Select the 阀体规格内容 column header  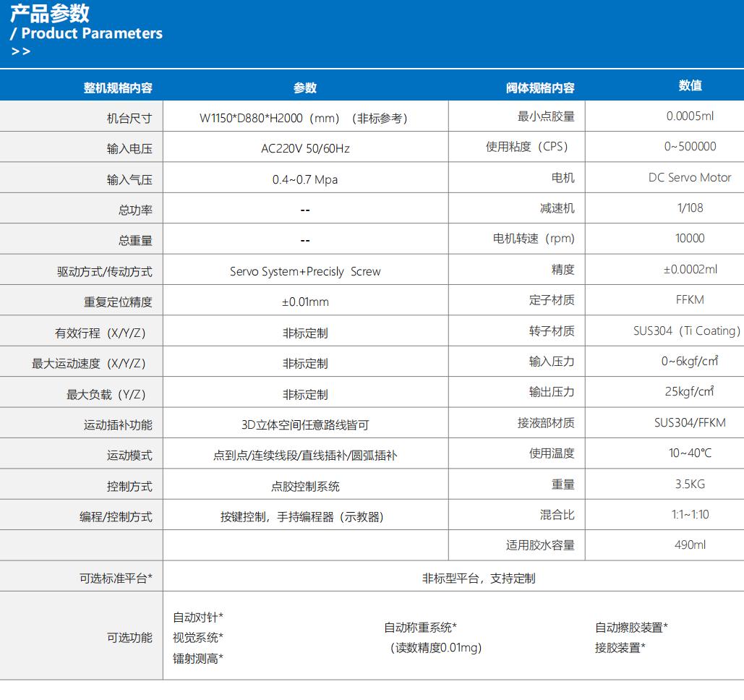click(x=540, y=87)
